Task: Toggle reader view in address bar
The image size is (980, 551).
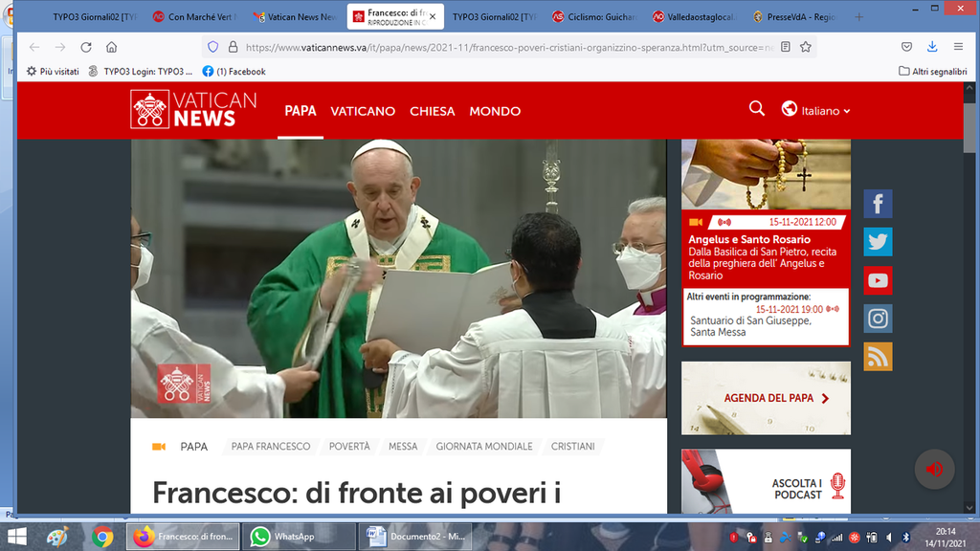Action: point(785,47)
